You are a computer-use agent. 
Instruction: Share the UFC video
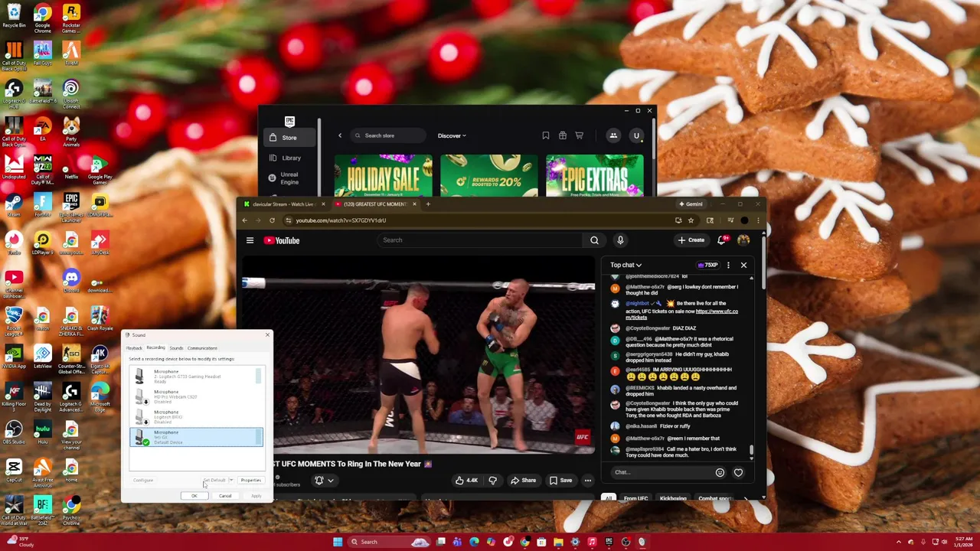(523, 481)
